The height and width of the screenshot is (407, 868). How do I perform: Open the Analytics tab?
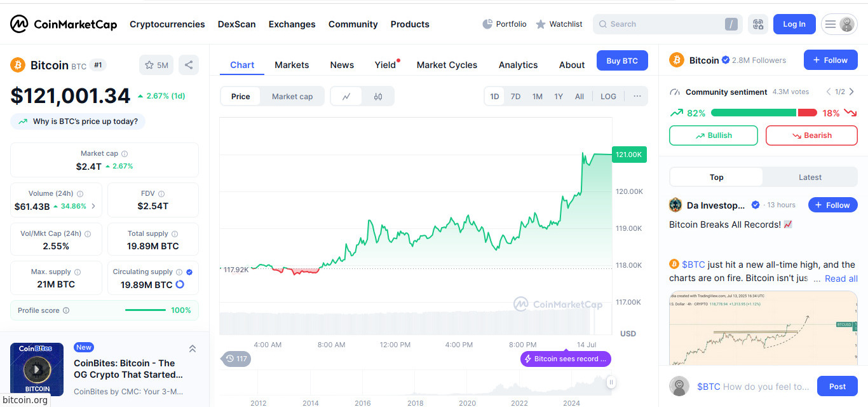coord(518,65)
